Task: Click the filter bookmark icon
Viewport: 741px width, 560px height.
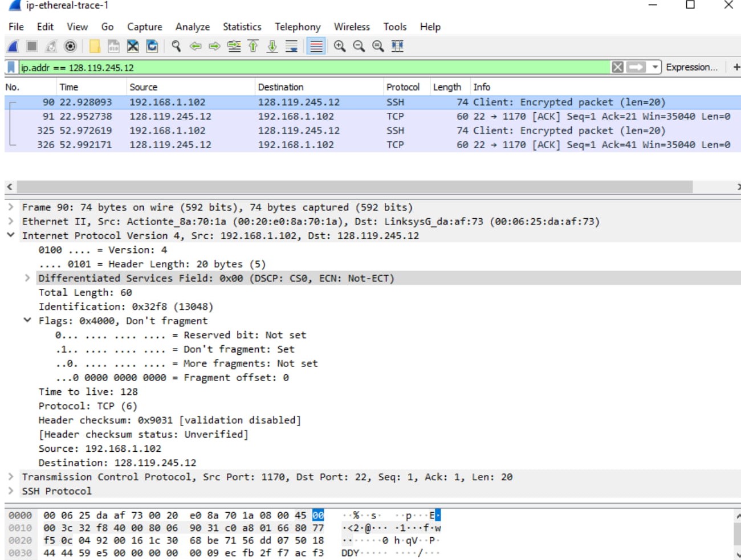Action: pyautogui.click(x=11, y=67)
